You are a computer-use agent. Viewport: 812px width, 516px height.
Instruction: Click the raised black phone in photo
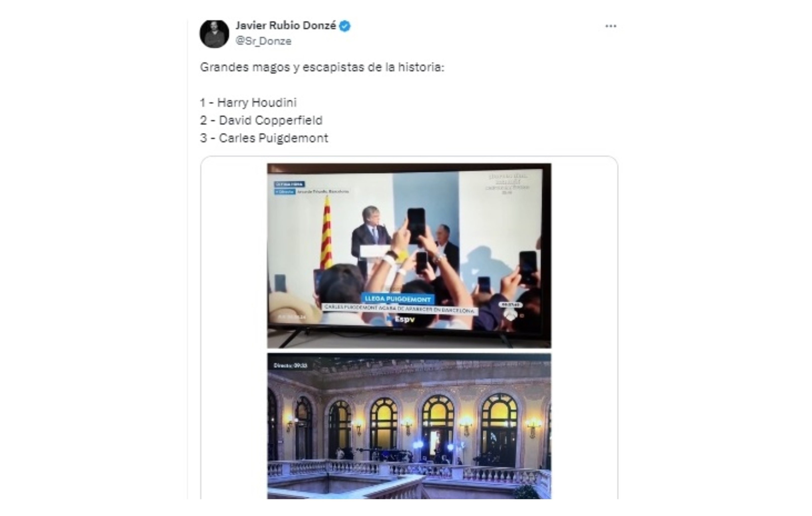[x=416, y=226]
